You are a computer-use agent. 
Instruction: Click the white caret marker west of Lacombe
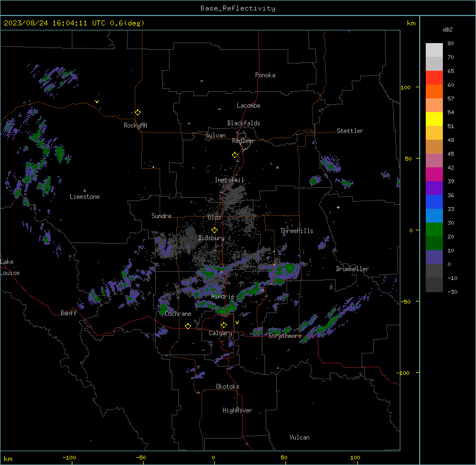point(219,109)
